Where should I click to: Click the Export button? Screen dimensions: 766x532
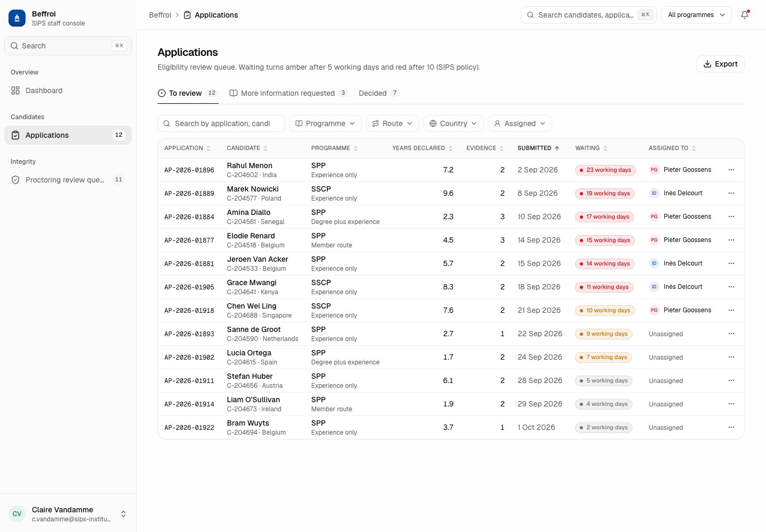[720, 64]
